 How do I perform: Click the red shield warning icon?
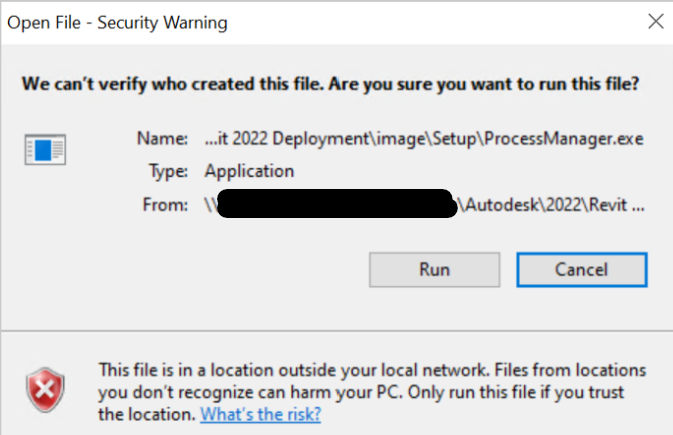click(44, 391)
